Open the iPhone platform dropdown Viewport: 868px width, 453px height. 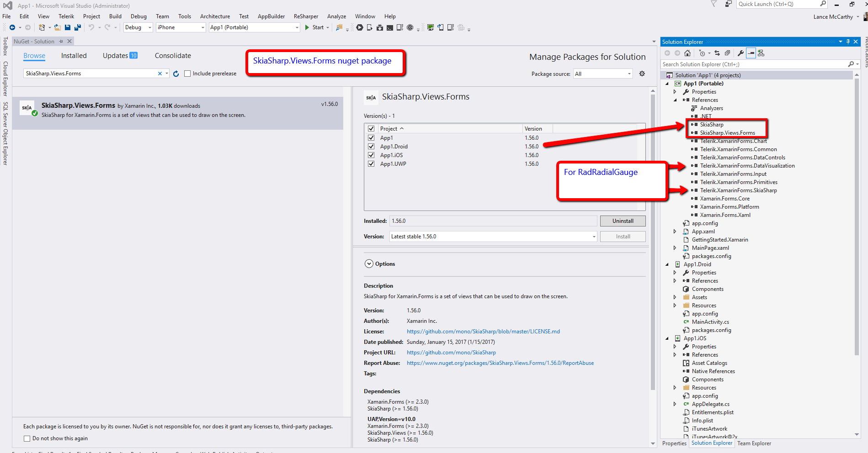click(181, 27)
